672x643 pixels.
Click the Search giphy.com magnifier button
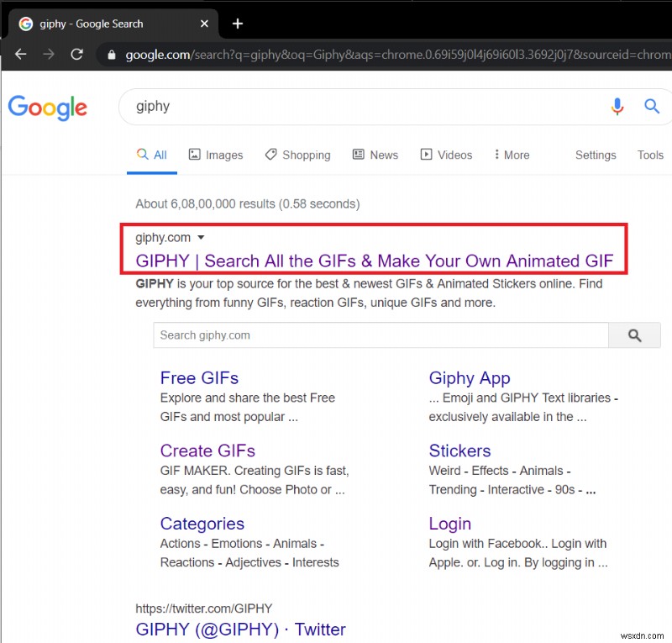(x=634, y=335)
